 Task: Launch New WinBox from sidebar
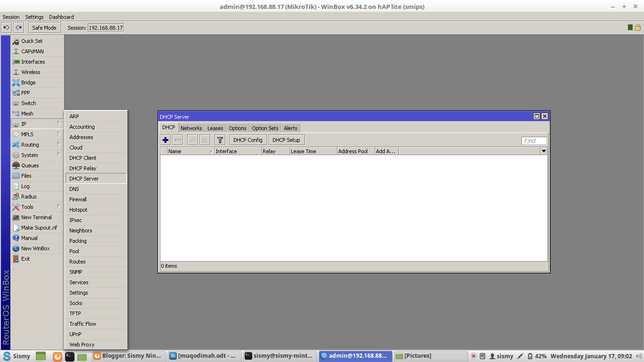37,248
